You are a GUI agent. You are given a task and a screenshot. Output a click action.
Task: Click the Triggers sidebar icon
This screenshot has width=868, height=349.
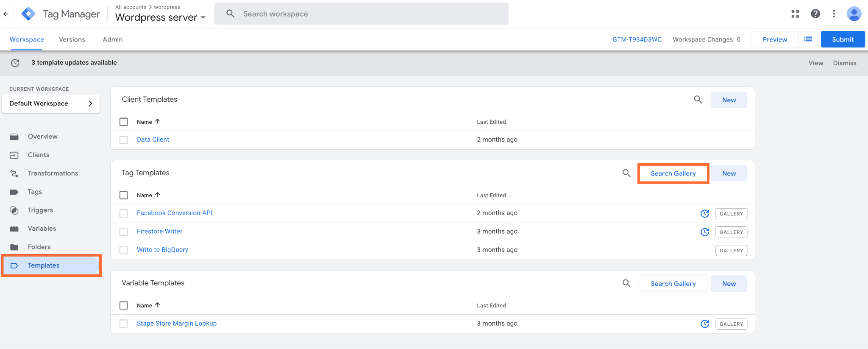[x=14, y=210]
